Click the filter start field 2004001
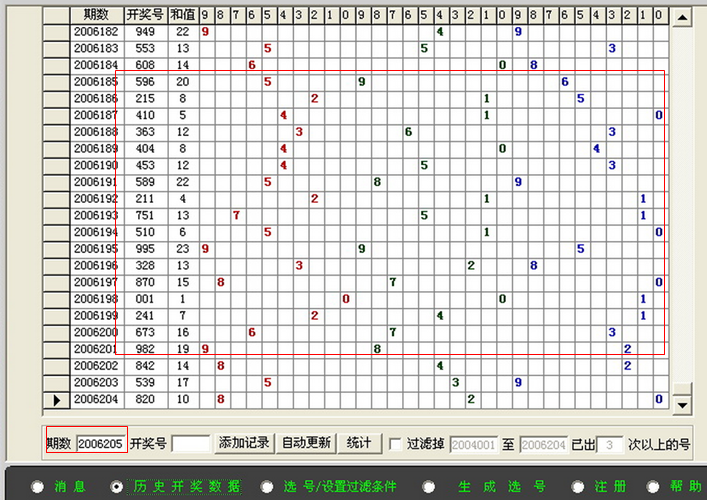The width and height of the screenshot is (707, 500). click(473, 445)
